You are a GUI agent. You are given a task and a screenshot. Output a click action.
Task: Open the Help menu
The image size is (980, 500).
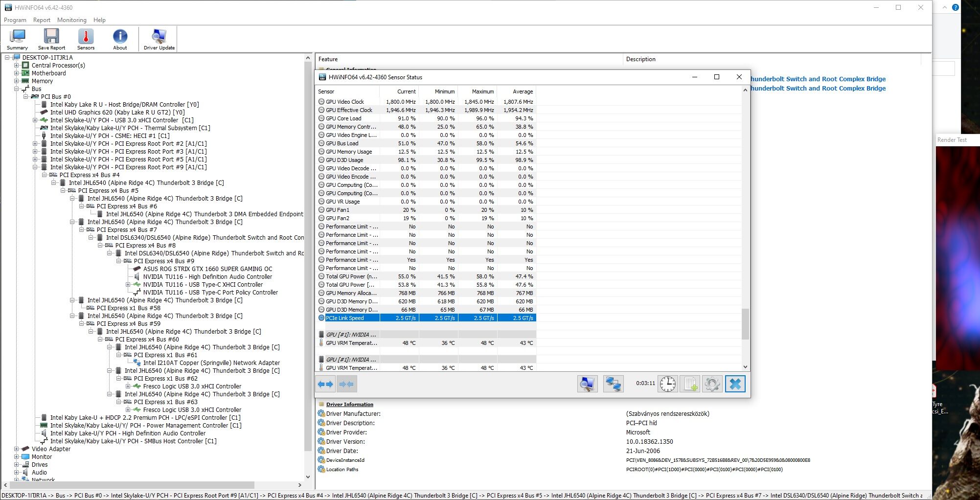point(99,20)
